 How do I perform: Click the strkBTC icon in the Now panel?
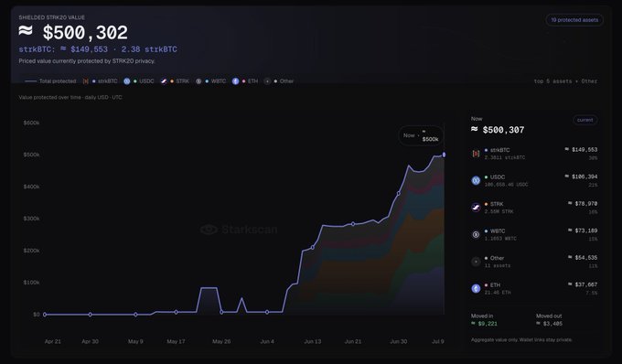tap(476, 154)
